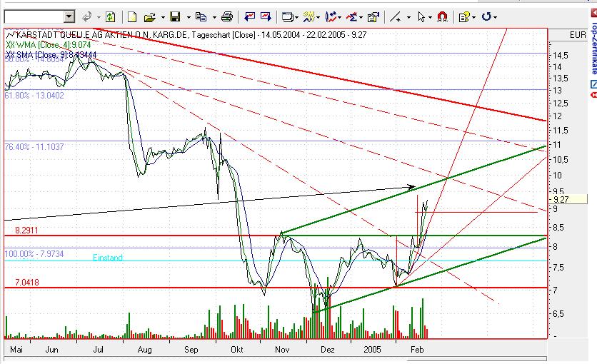Click the 76.40% - 11.1037 Fibonacci label
Image resolution: width=597 pixels, height=364 pixels.
click(34, 147)
